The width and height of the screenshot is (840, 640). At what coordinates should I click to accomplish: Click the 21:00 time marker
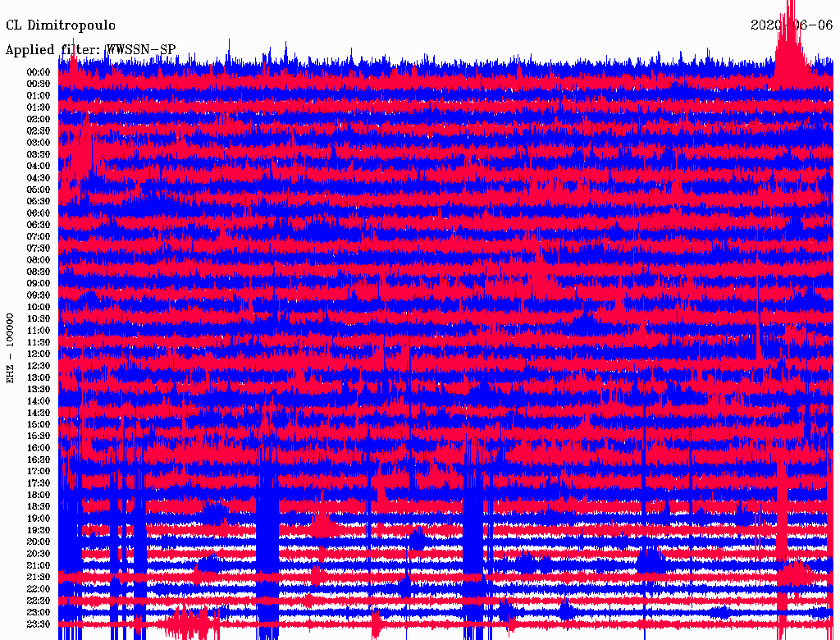point(39,566)
